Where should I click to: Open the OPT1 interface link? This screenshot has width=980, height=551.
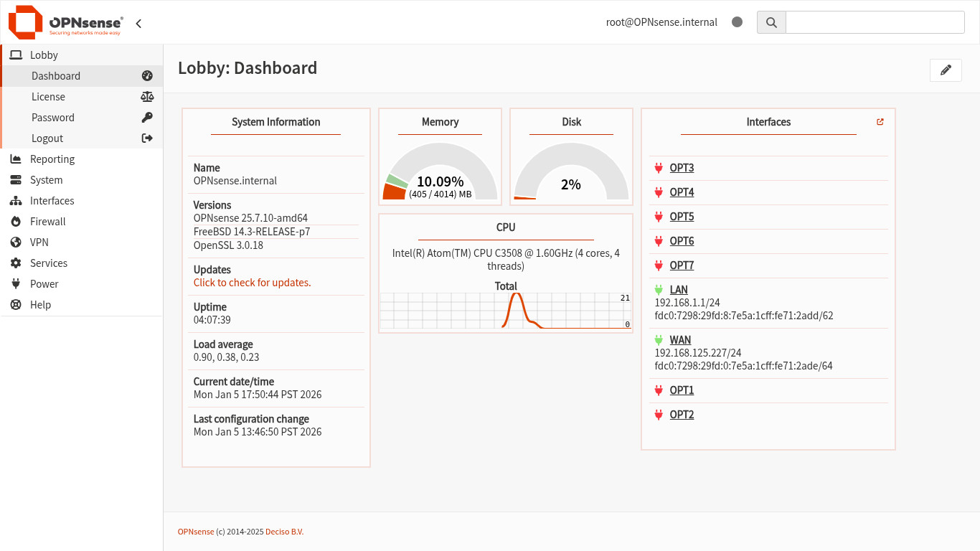[x=682, y=390]
